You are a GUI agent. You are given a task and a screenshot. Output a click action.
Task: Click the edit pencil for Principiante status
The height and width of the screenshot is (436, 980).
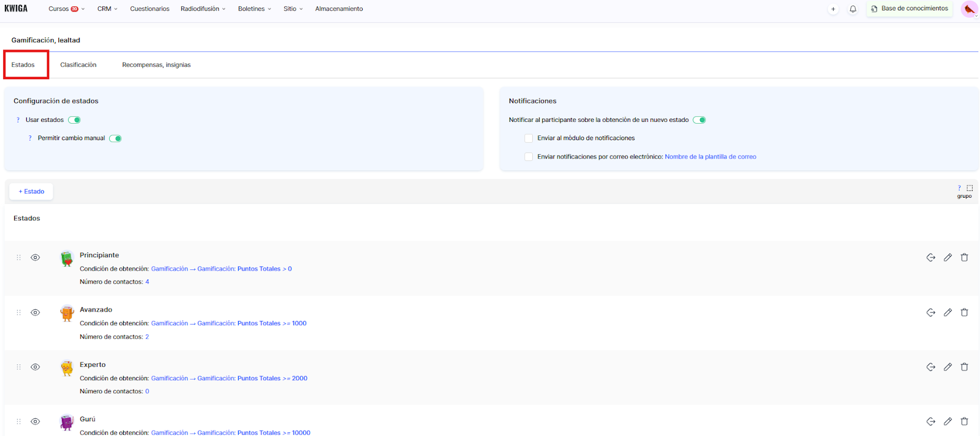point(948,258)
